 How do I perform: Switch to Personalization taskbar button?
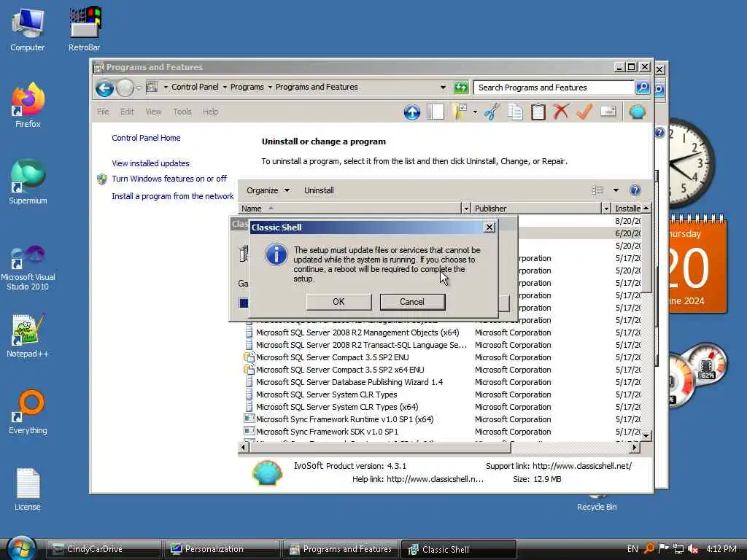click(x=220, y=549)
